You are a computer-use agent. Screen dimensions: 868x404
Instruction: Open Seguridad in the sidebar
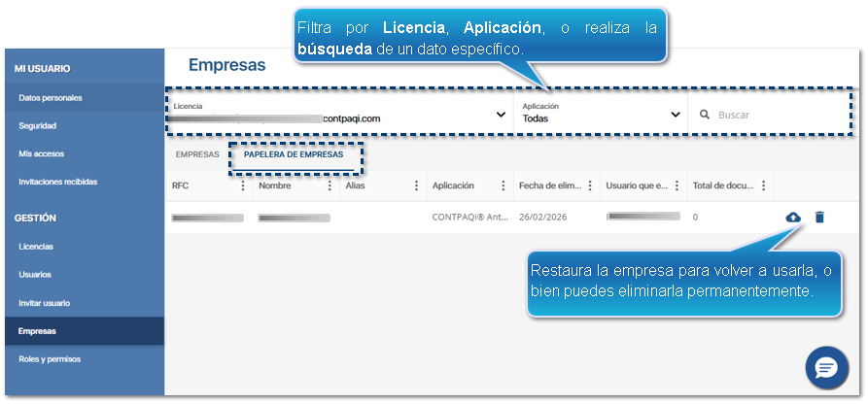(38, 126)
